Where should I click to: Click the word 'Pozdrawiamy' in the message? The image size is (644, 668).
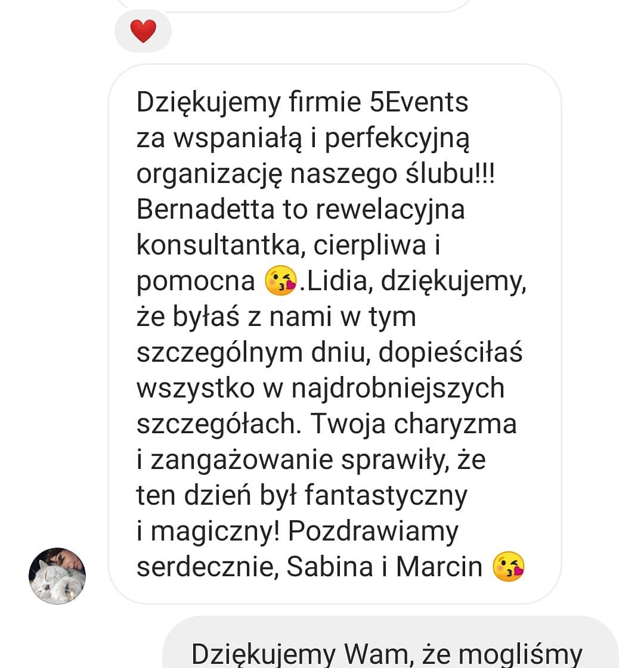pos(373,532)
